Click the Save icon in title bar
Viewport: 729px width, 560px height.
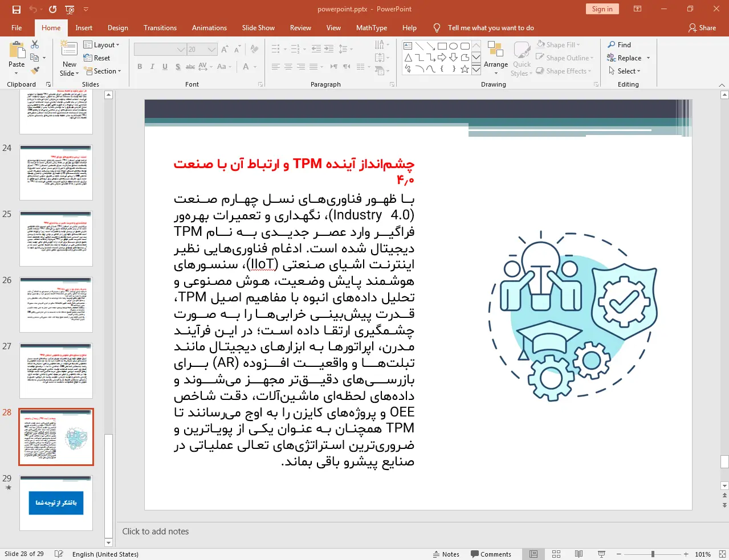click(17, 9)
